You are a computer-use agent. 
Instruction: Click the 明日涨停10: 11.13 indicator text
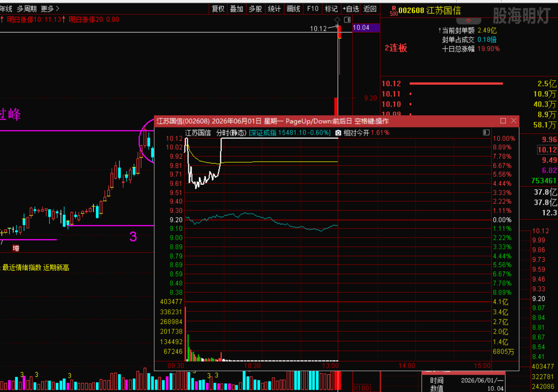tap(34, 19)
